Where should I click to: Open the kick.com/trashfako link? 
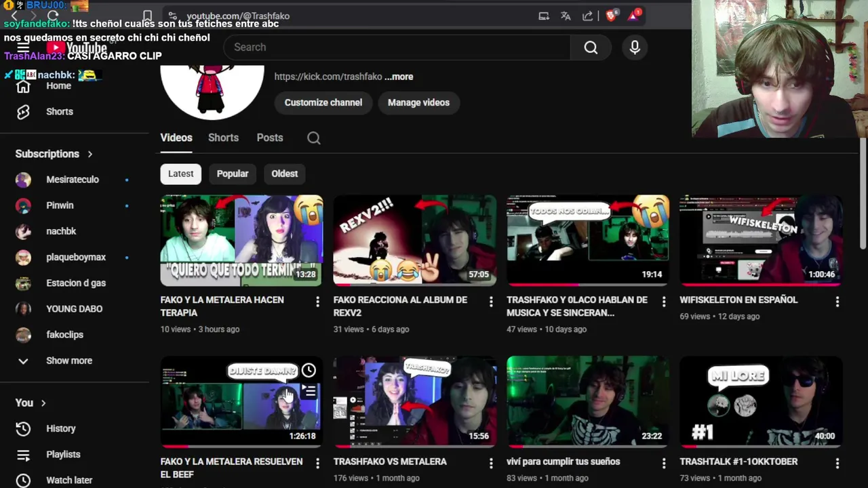point(328,77)
